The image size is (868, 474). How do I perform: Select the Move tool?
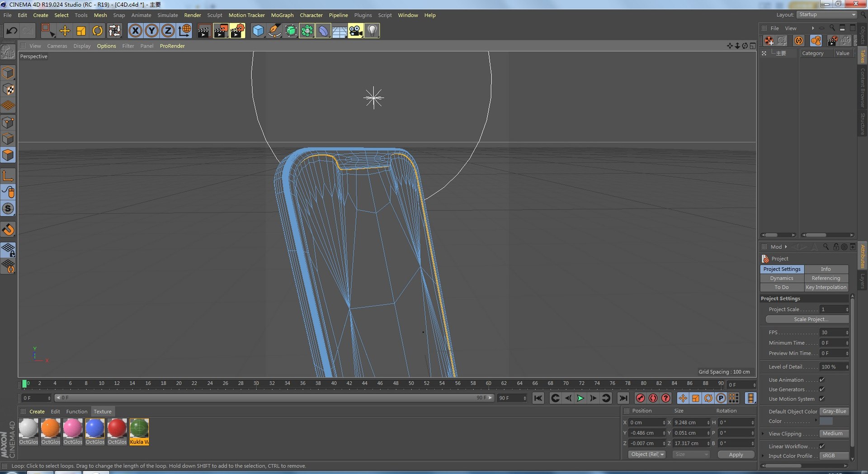coord(65,31)
